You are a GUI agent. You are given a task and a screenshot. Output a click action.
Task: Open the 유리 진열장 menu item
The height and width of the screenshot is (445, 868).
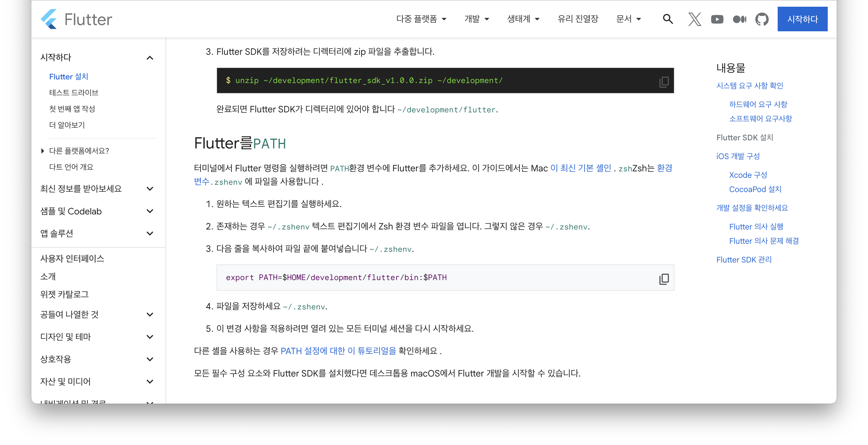(x=578, y=19)
